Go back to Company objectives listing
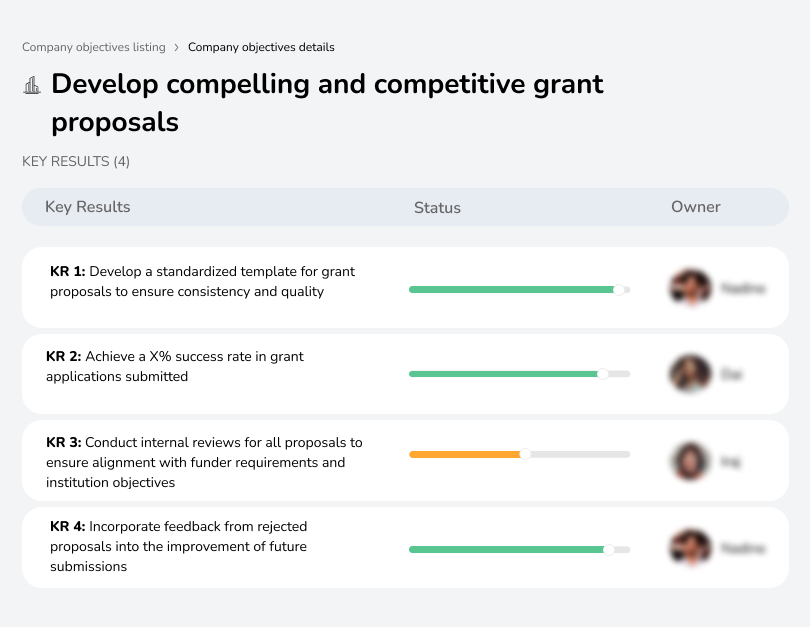810x627 pixels. tap(94, 47)
